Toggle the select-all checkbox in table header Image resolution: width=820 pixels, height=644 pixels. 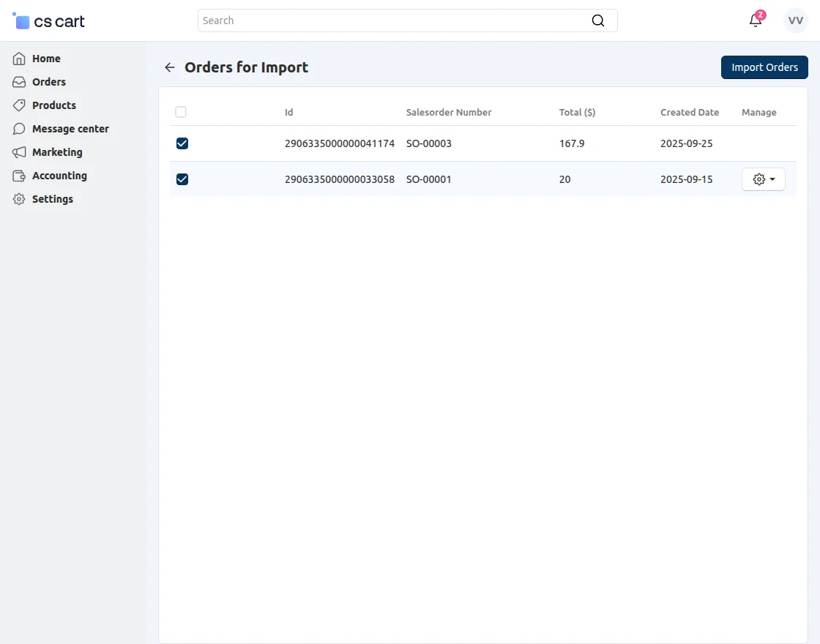[x=181, y=112]
